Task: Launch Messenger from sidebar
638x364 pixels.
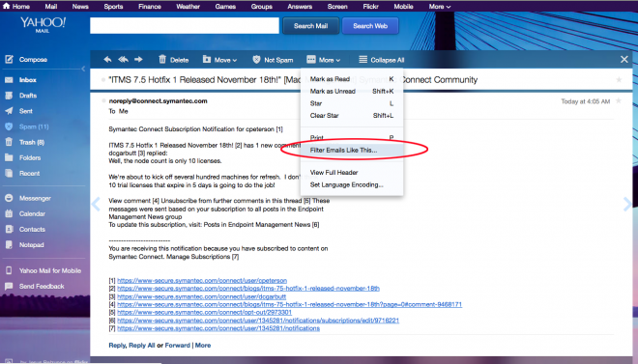Action: [35, 198]
